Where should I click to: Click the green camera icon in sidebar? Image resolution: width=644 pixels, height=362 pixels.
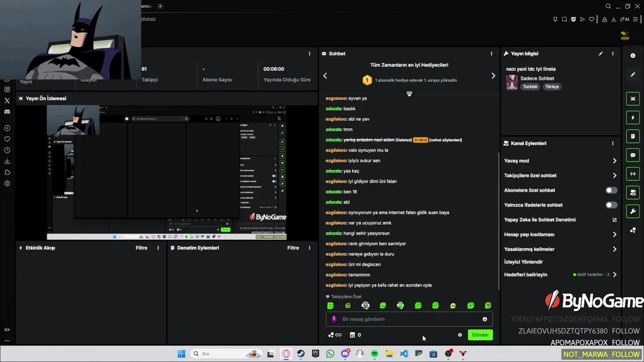coord(633,193)
